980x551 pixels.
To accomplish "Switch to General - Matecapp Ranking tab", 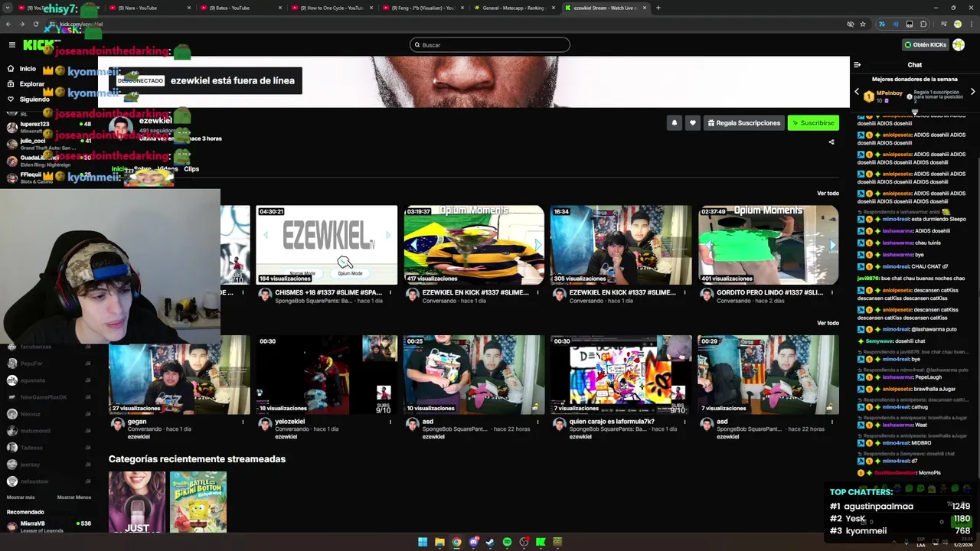I will (x=513, y=8).
